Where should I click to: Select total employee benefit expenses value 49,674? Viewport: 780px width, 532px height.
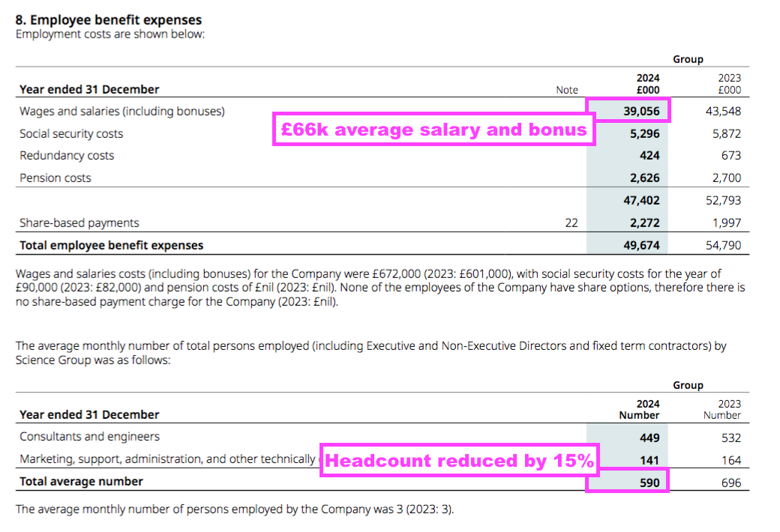pyautogui.click(x=641, y=245)
